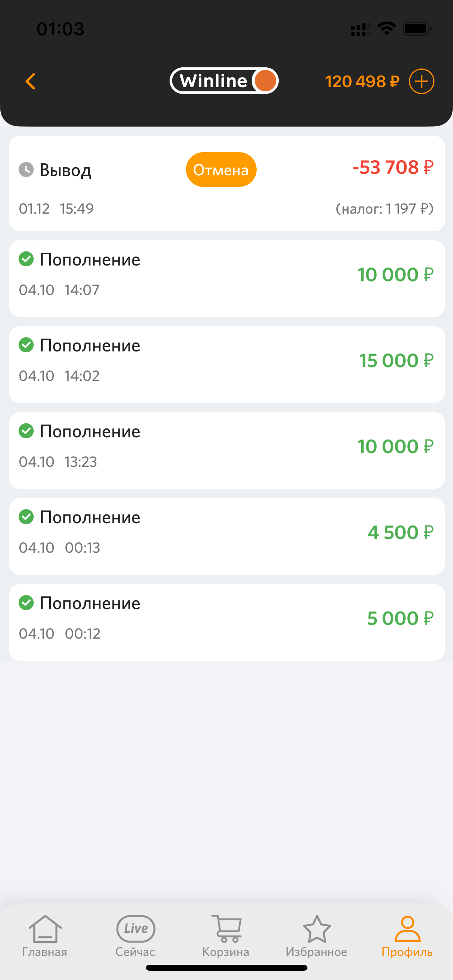Open the Live Сейчас tab

pos(136,935)
